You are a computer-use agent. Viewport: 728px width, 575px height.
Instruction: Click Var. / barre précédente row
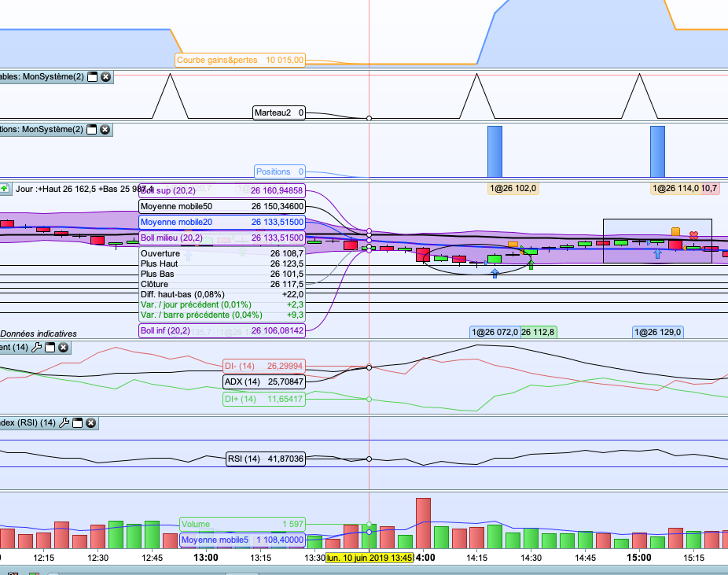(222, 315)
